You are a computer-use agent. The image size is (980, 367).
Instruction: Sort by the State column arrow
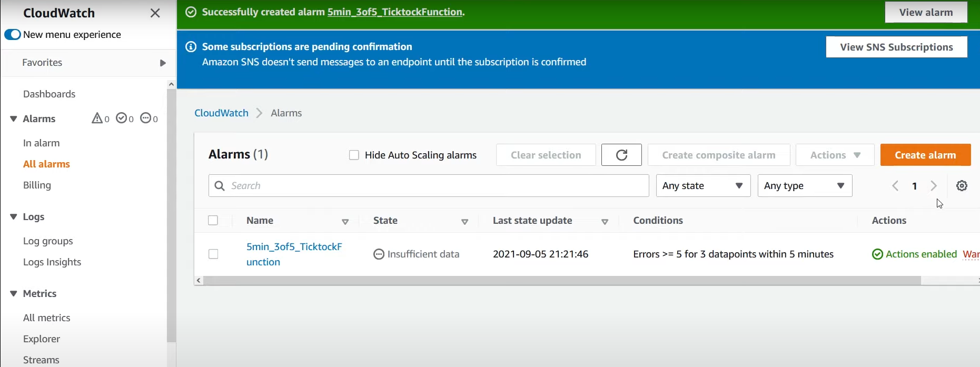465,222
